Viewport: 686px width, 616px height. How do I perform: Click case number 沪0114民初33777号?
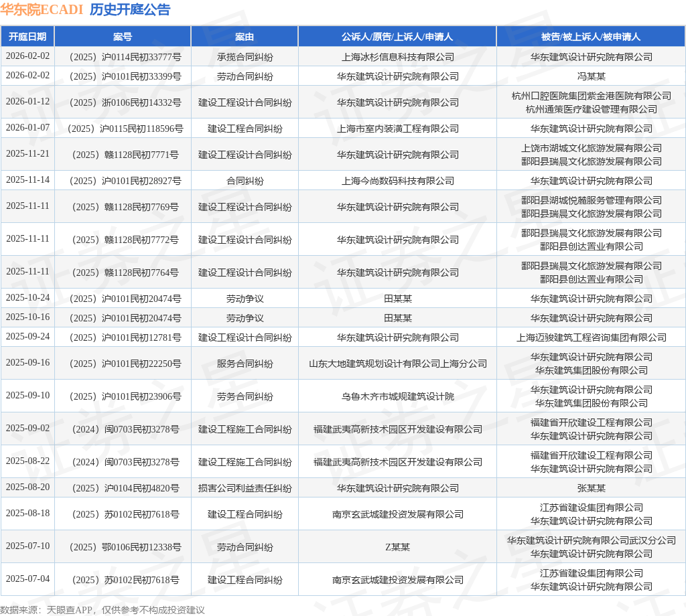[125, 57]
